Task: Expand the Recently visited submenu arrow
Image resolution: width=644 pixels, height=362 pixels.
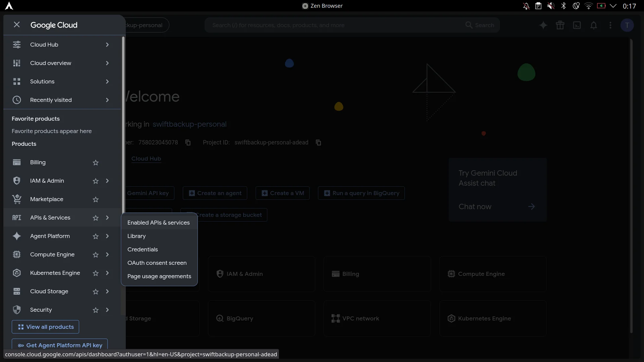Action: (107, 100)
